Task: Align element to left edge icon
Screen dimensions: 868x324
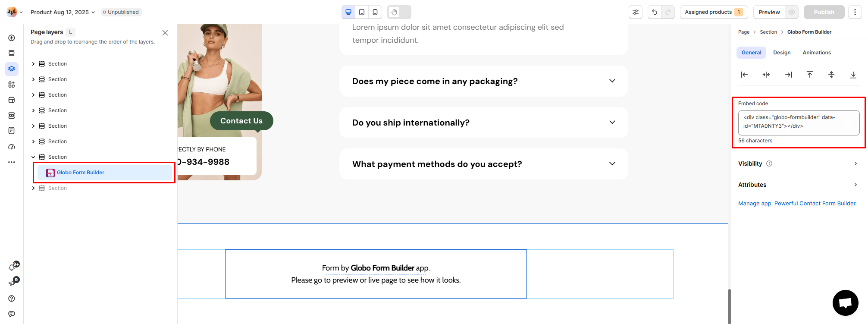Action: (x=744, y=75)
